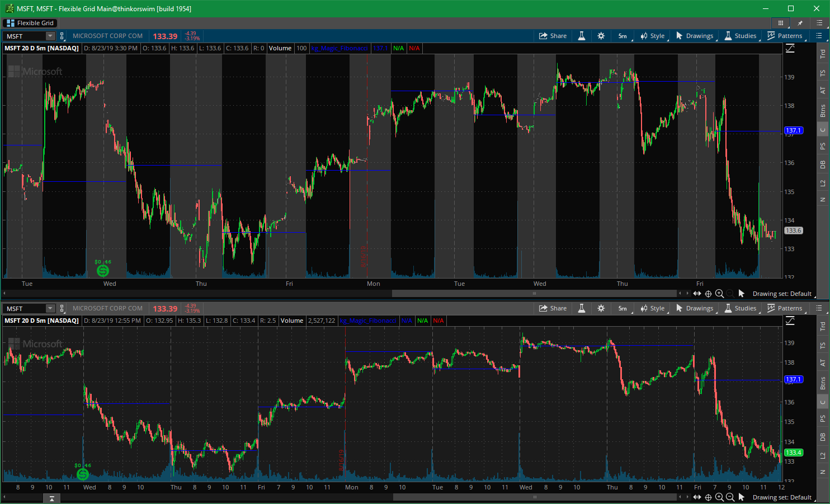The width and height of the screenshot is (830, 504).
Task: Open the flask icon beside Share in the upper chart
Action: click(582, 36)
